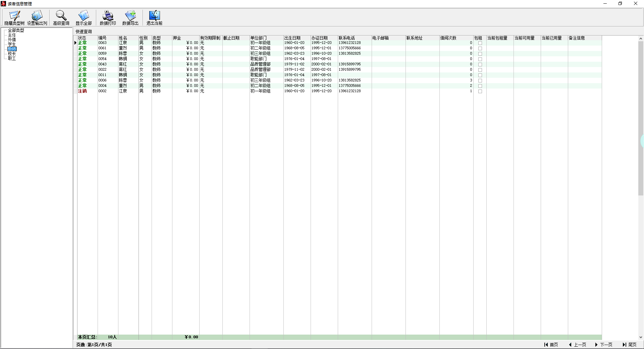Click the vertical scrollbar down arrow

click(x=641, y=337)
